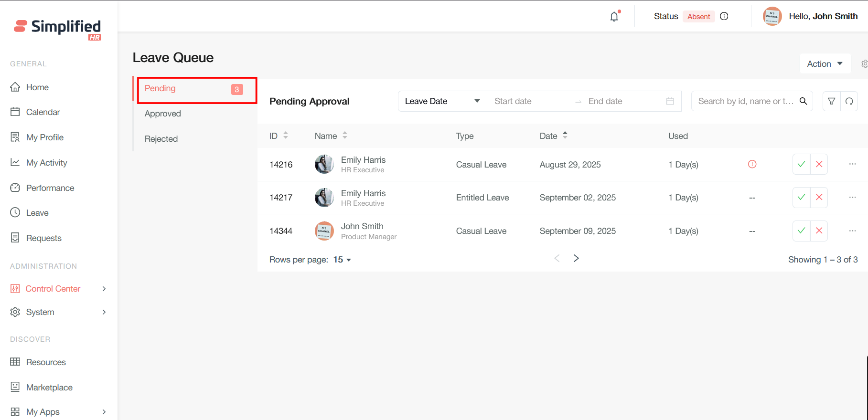The image size is (868, 420).
Task: Open more options for request 14217
Action: [x=852, y=198]
